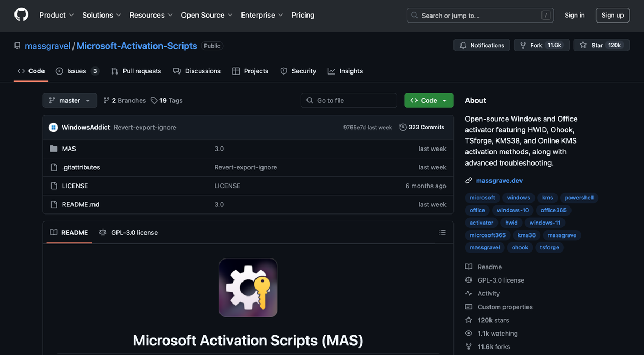Open the Notifications bell button
This screenshot has height=355, width=644.
482,46
